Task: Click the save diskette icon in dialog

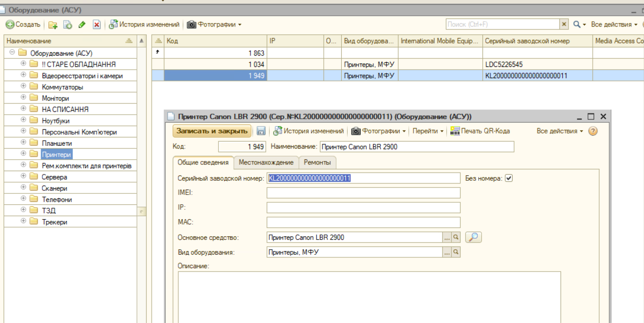Action: tap(261, 131)
